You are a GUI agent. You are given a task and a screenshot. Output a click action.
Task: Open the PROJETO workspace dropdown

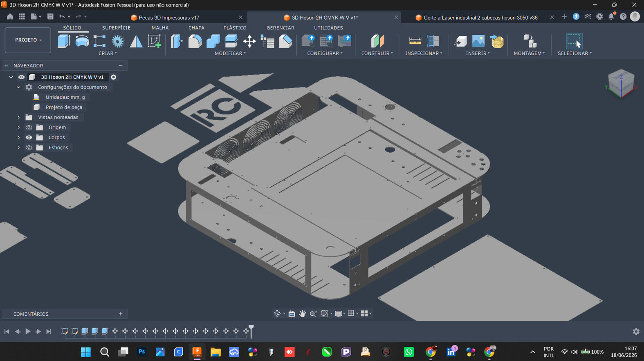(28, 40)
